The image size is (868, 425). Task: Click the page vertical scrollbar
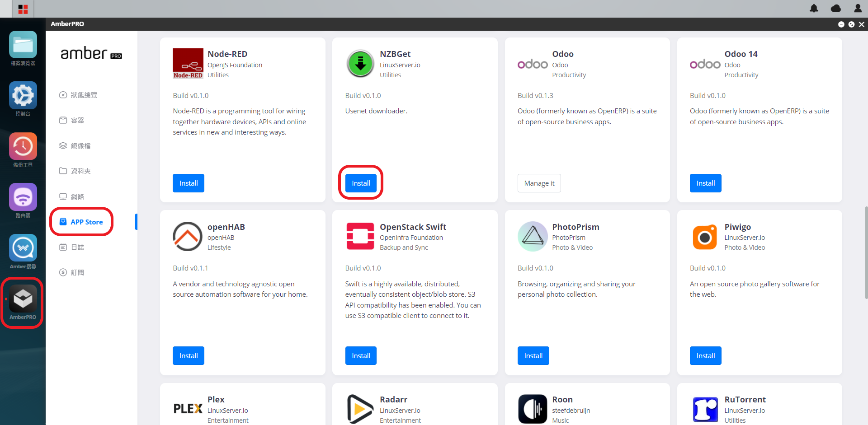coord(866,253)
